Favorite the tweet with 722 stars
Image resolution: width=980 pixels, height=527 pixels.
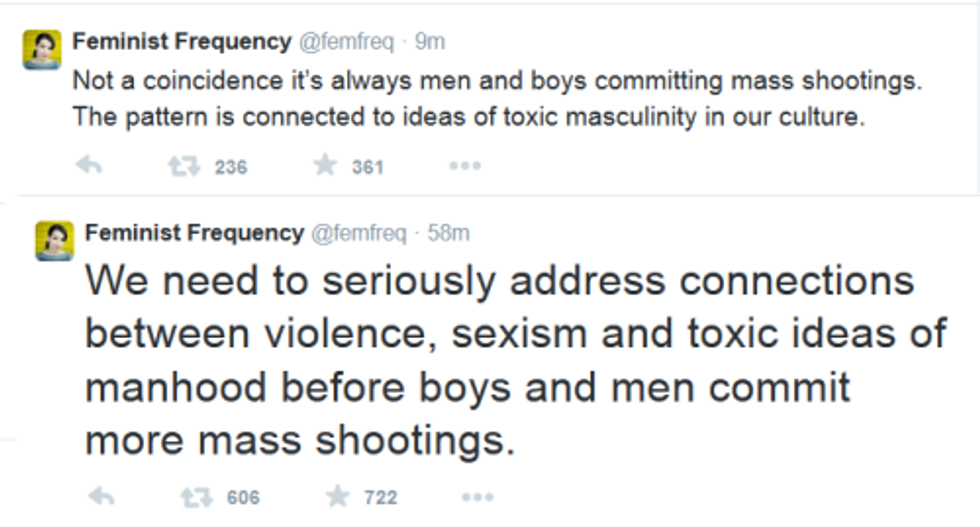[x=338, y=496]
